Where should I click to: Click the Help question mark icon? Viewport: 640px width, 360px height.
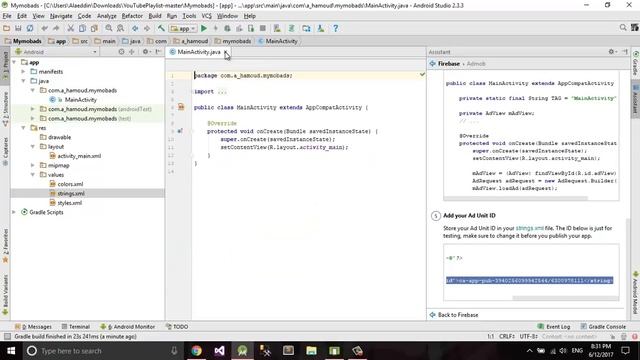tap(336, 28)
